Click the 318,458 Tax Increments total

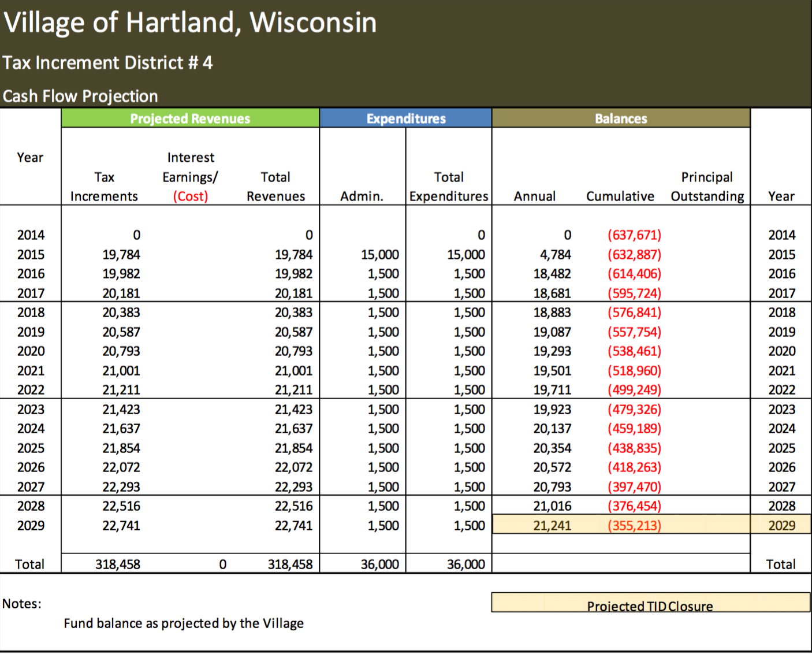[x=118, y=564]
